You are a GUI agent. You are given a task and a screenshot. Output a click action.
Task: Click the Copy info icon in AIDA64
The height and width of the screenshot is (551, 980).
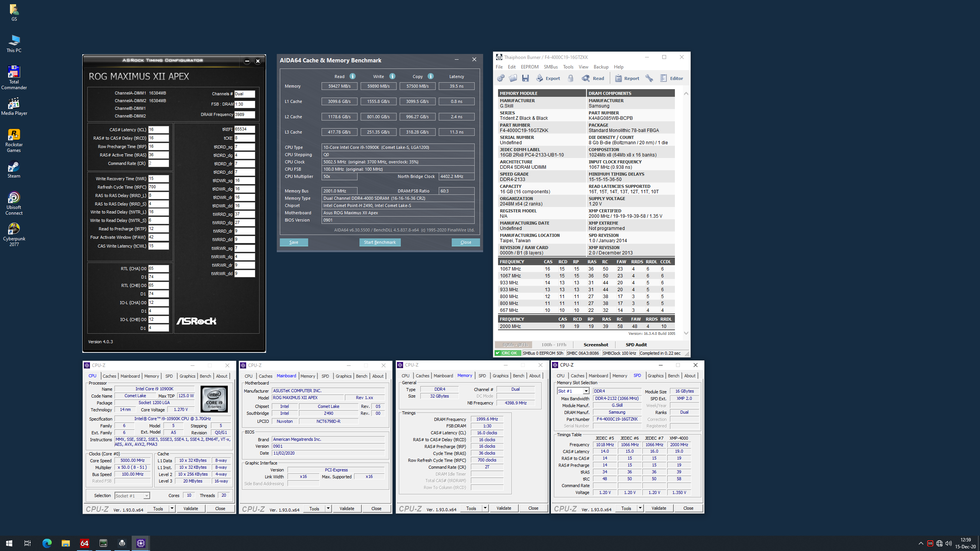tap(431, 76)
